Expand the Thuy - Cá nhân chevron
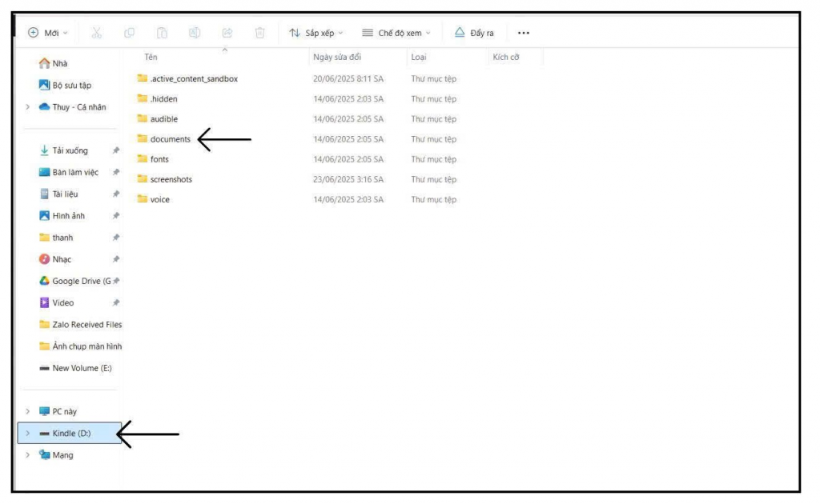 tap(28, 107)
